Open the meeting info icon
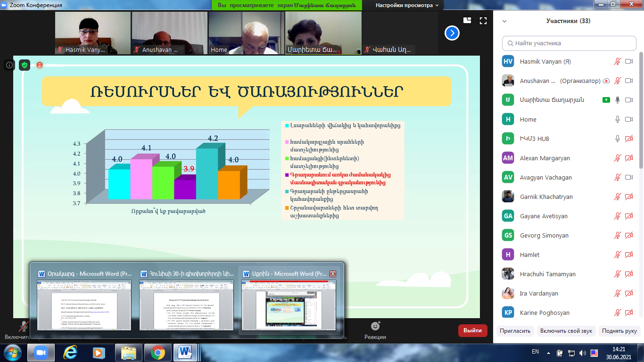Viewport: 644px width, 362px height. point(9,65)
